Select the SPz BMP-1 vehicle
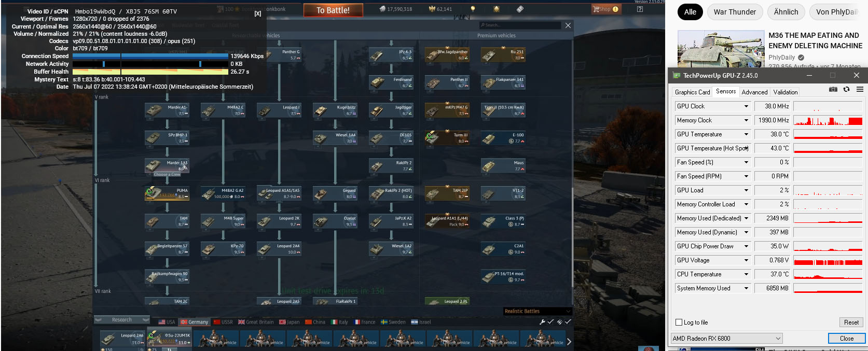Viewport: 868px width, 351px height. pos(167,137)
